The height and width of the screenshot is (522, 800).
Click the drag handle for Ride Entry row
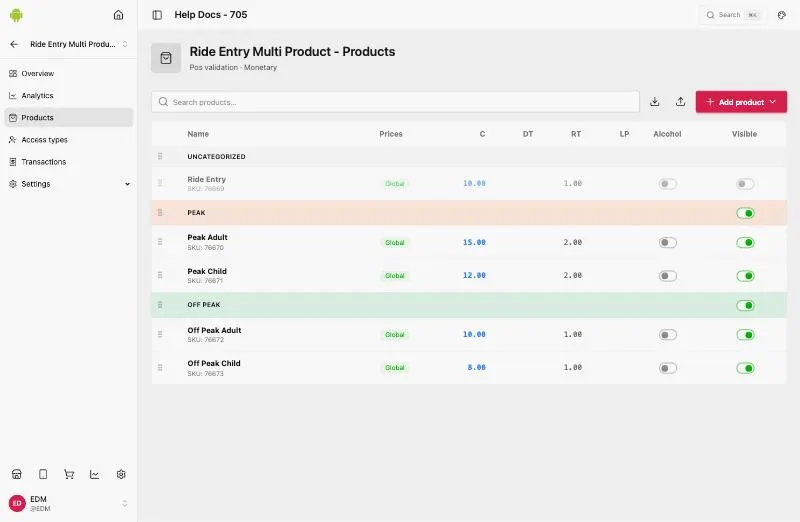tap(160, 183)
